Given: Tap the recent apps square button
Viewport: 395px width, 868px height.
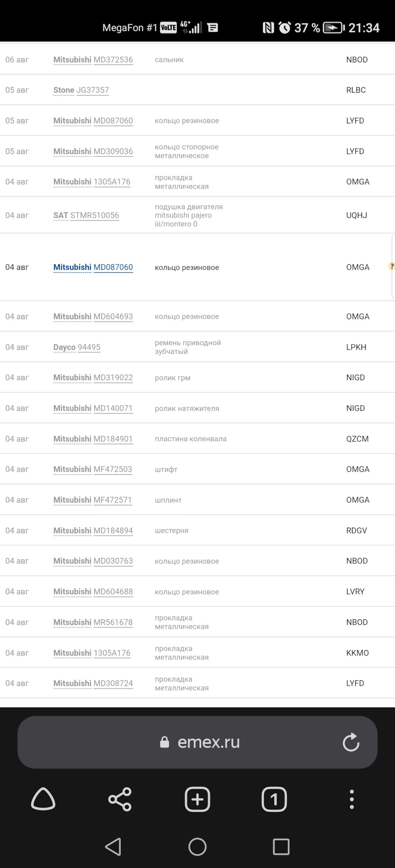Looking at the screenshot, I should 281,847.
